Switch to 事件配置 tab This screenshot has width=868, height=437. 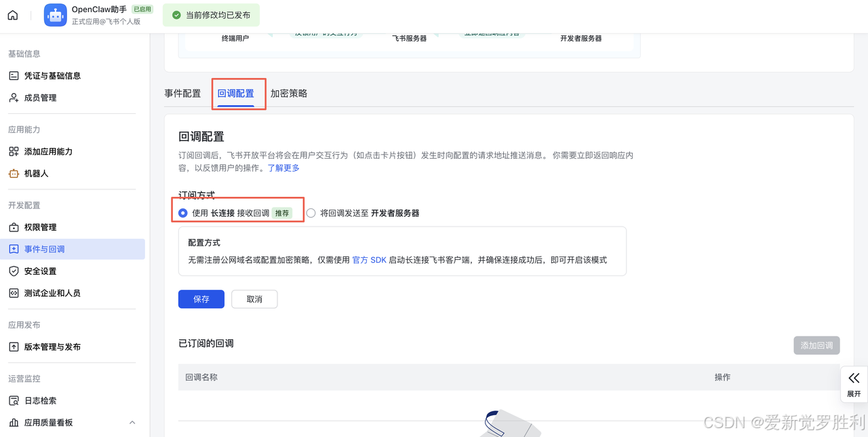point(182,94)
